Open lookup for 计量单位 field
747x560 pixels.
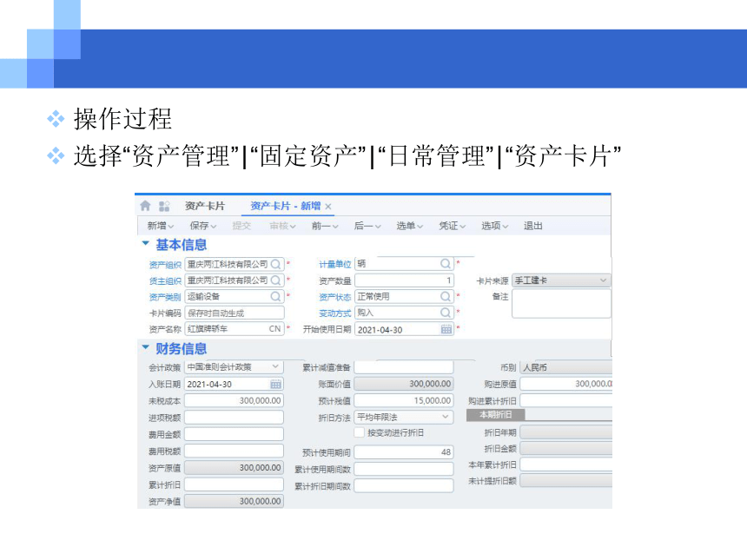coord(446,264)
